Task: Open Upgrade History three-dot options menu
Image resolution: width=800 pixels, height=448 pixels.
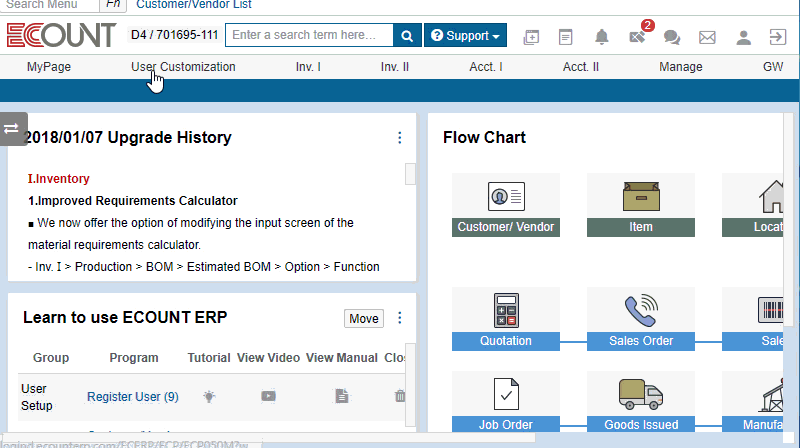Action: pos(400,138)
